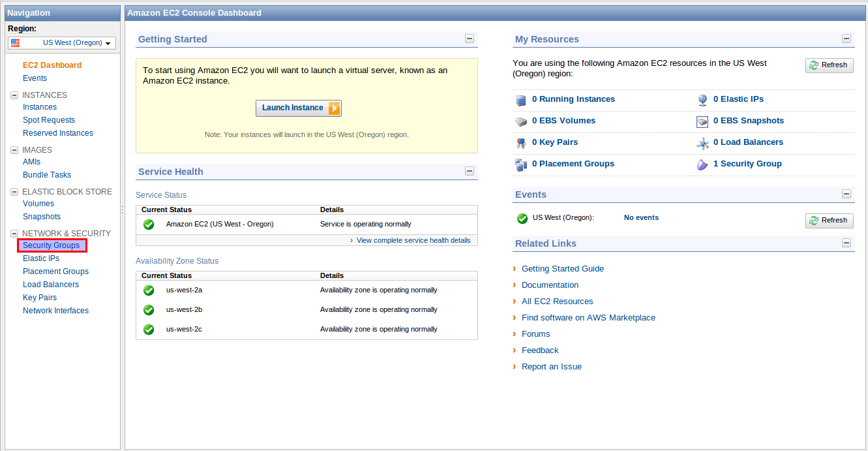This screenshot has width=868, height=451.
Task: Open Find software on AWS Marketplace
Action: pyautogui.click(x=588, y=318)
